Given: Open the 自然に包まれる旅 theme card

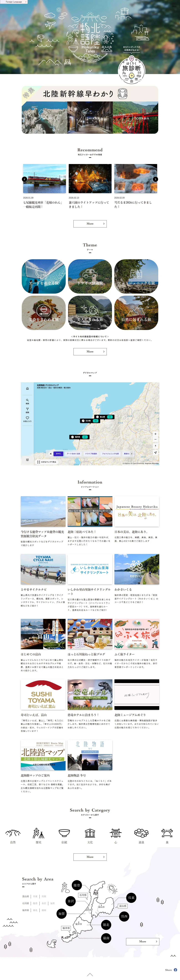Looking at the screenshot, I should point(136,313).
